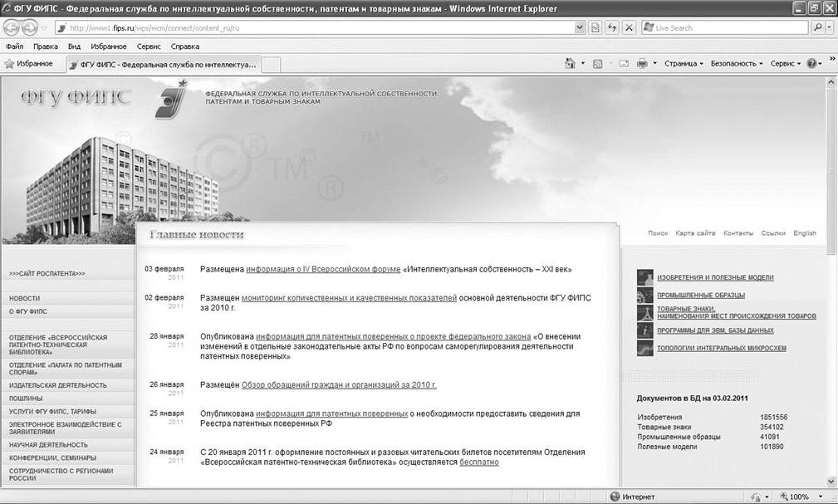Expand the Print options dropdown arrow

click(x=654, y=64)
